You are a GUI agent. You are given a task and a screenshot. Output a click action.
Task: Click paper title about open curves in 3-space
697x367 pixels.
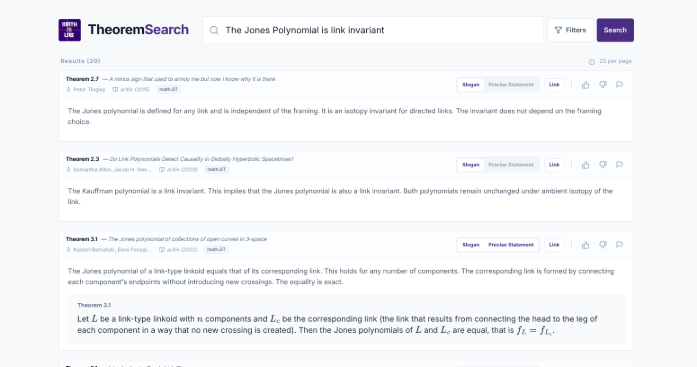(188, 239)
